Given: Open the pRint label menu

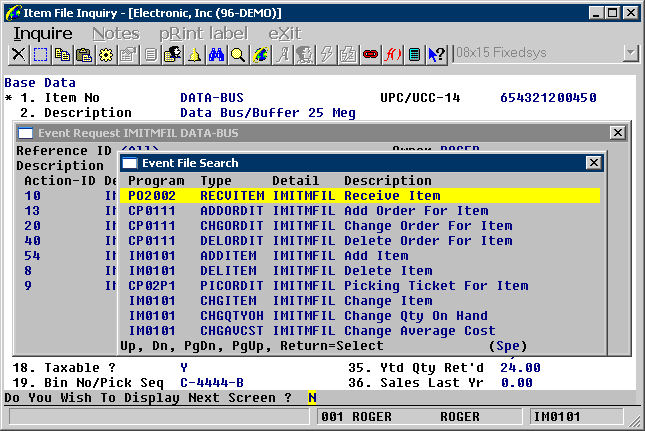Looking at the screenshot, I should 204,33.
